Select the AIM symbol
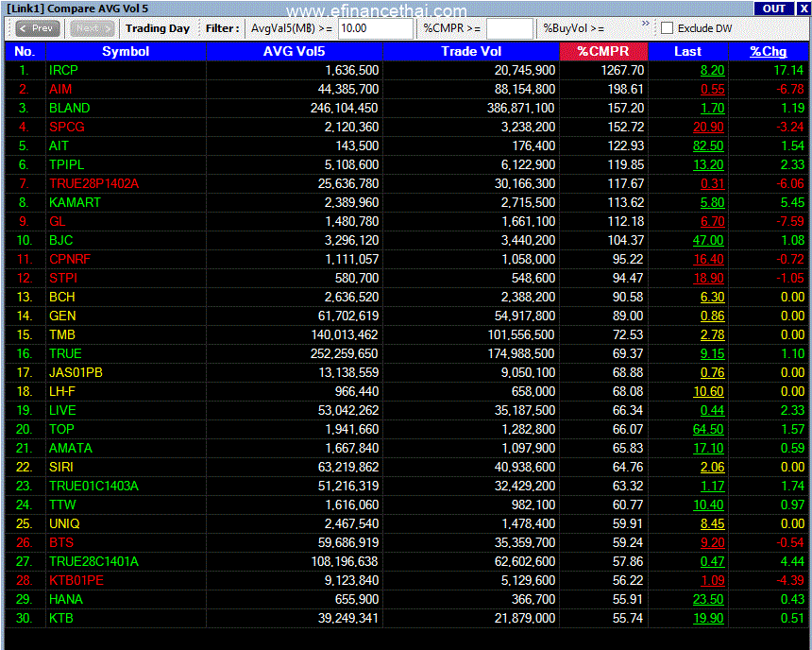This screenshot has width=812, height=650. pyautogui.click(x=60, y=89)
